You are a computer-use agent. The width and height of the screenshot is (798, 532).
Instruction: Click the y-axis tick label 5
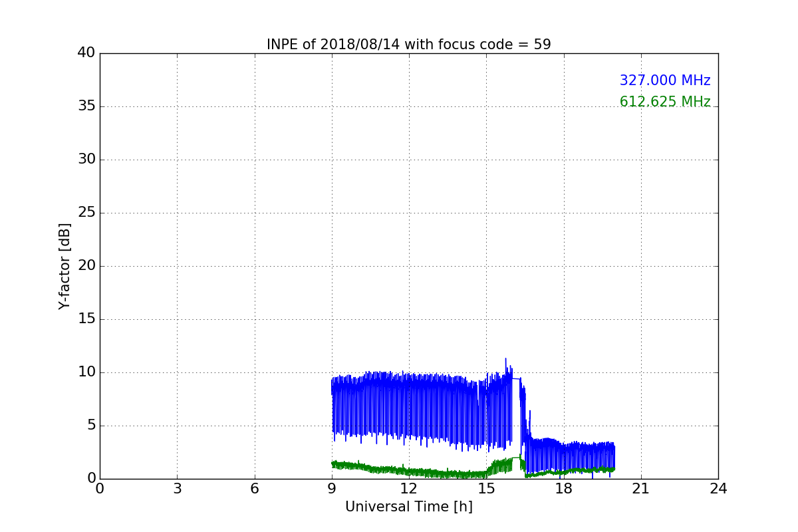[x=90, y=426]
